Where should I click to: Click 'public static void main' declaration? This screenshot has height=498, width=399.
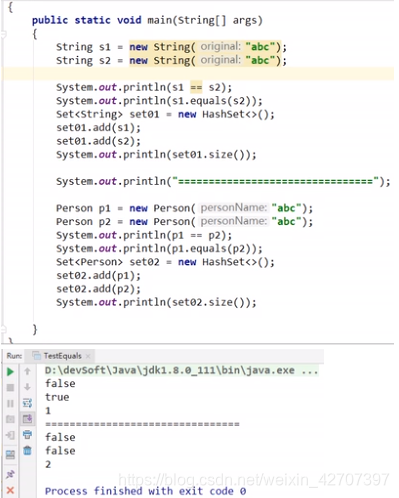coord(147,20)
